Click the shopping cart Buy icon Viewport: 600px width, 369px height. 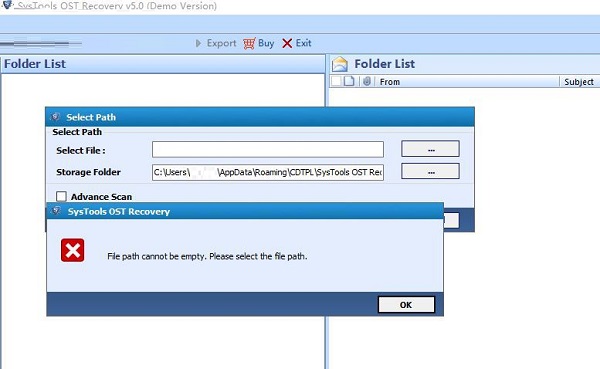point(249,44)
